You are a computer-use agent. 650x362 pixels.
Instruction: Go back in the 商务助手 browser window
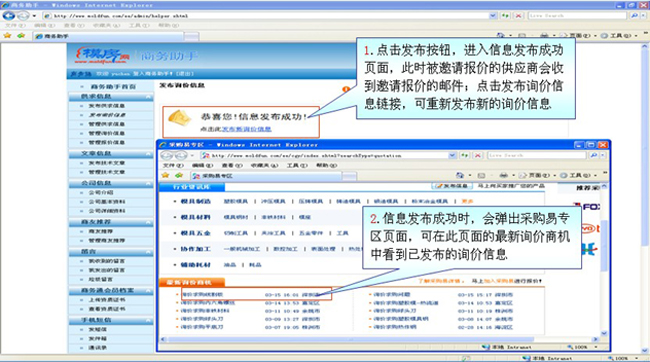9,16
